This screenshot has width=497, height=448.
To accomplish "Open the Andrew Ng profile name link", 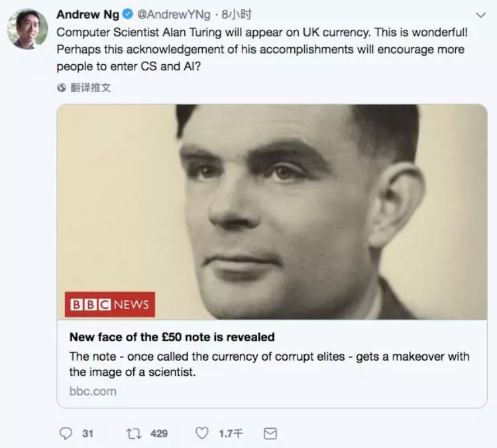I will pos(87,14).
